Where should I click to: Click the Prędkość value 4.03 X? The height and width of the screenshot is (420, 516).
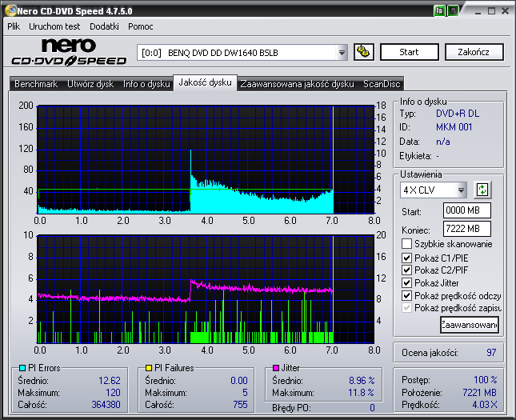pos(485,405)
